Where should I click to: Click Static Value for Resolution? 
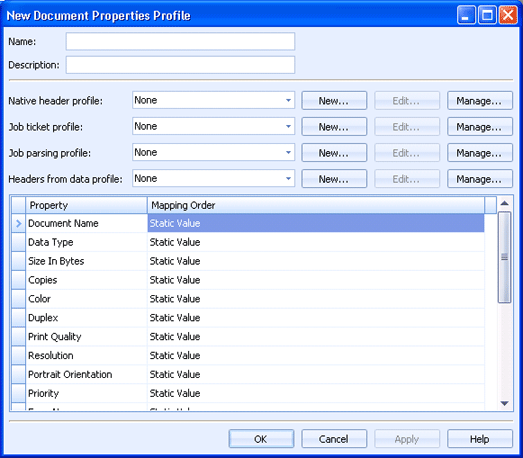316,356
